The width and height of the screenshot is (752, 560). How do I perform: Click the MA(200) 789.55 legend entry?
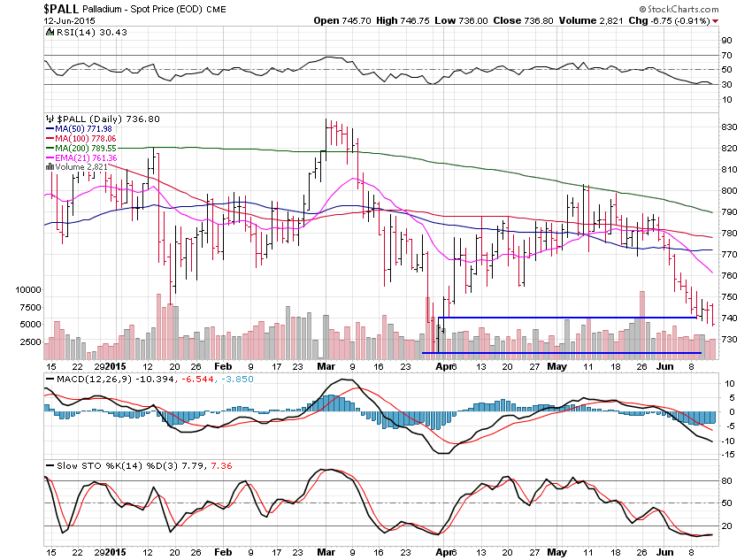pos(81,148)
